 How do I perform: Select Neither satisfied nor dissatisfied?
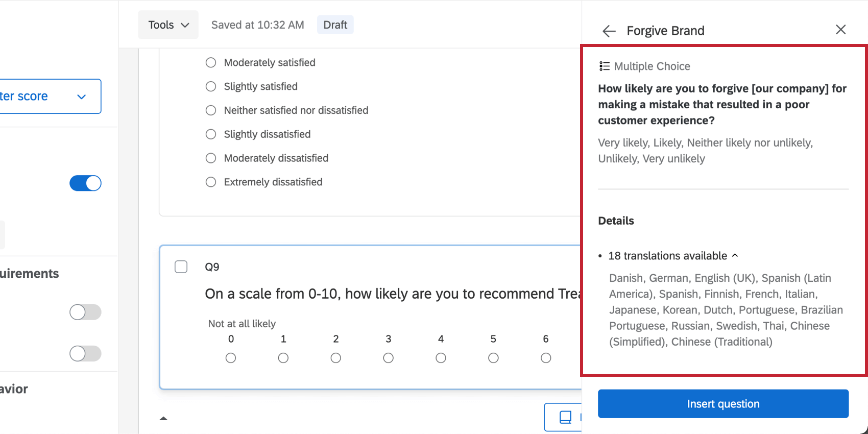point(211,110)
